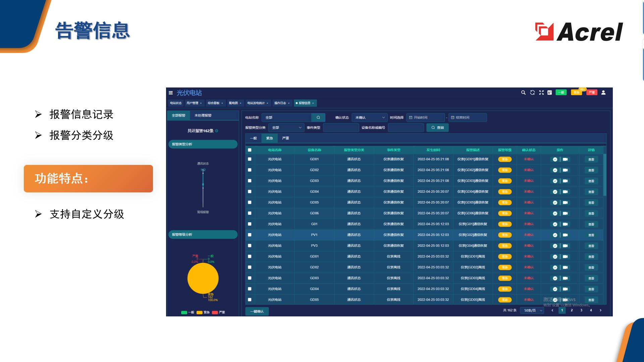The image size is (644, 362).
Task: Open the 报警类型分类 dropdown
Action: tap(286, 128)
